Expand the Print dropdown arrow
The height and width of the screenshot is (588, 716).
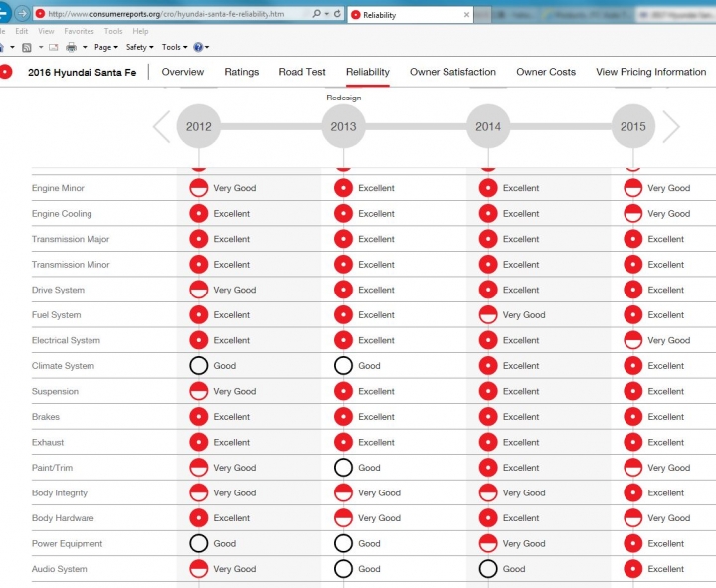click(85, 47)
